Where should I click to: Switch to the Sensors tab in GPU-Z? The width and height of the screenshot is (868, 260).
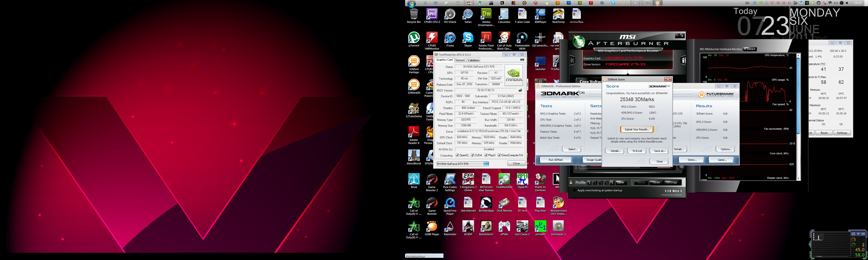[460, 60]
